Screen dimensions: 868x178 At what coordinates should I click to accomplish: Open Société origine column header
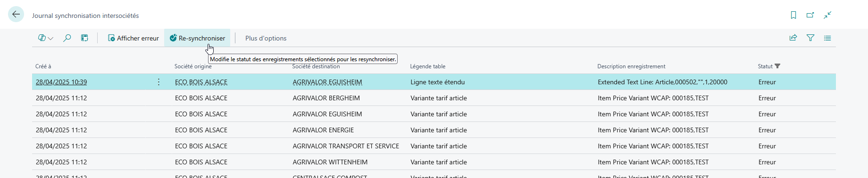click(x=193, y=66)
